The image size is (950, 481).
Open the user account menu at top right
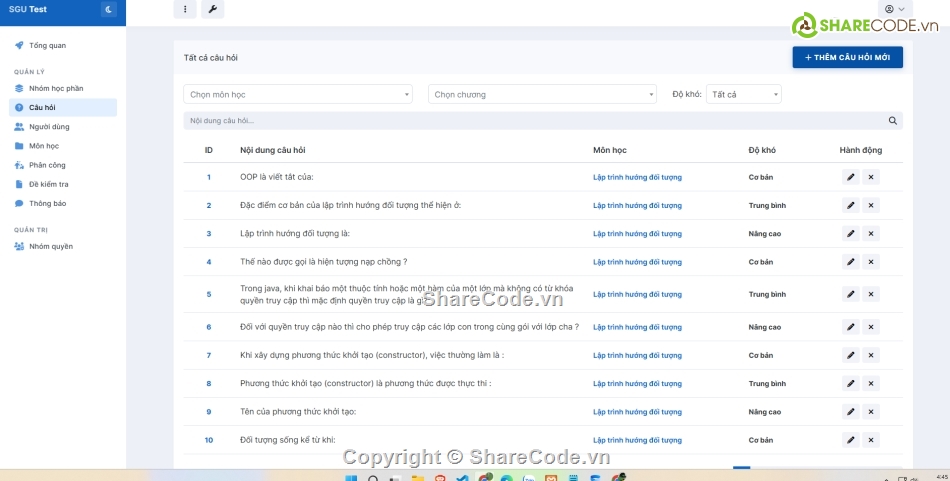click(x=893, y=10)
